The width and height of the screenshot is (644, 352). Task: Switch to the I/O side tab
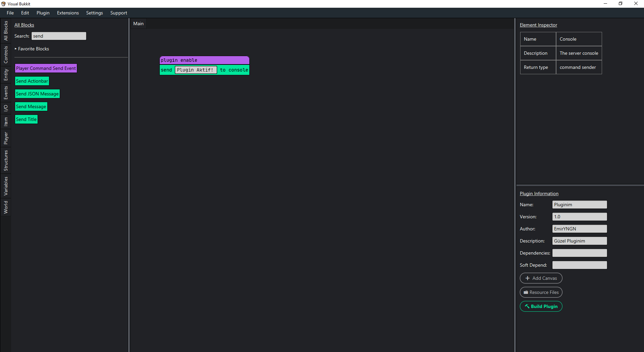click(6, 108)
